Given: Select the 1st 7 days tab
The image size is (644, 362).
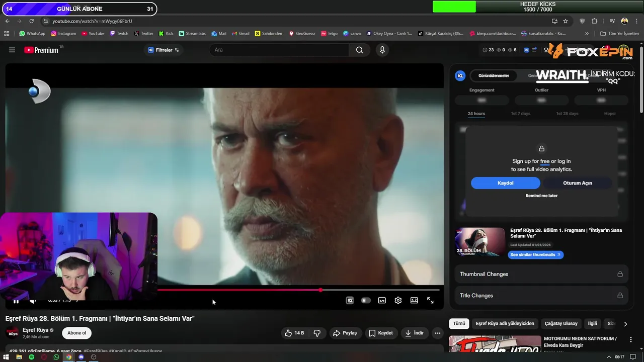Looking at the screenshot, I should click(521, 114).
